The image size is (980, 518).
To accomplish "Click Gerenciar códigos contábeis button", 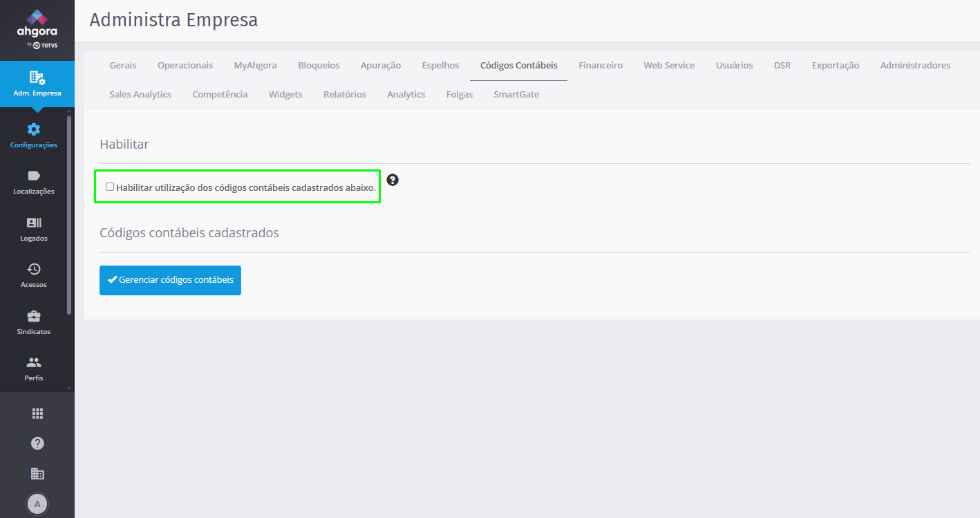I will pyautogui.click(x=170, y=280).
